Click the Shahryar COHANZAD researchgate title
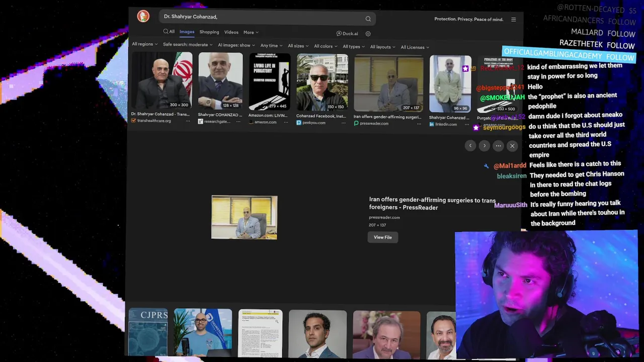The image size is (644, 362). 220,115
